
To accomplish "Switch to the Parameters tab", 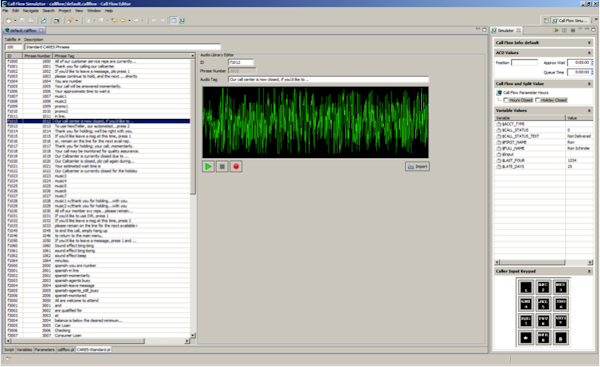I will click(45, 350).
